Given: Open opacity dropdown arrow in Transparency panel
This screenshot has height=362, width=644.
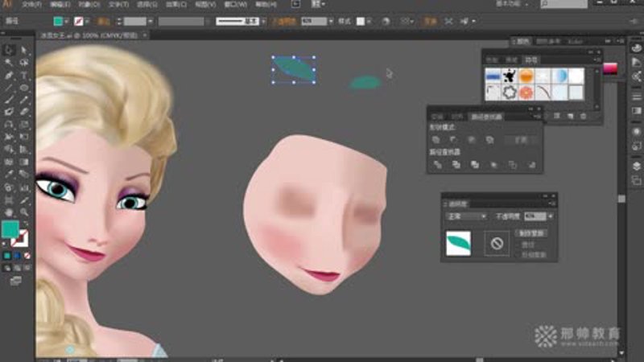Looking at the screenshot, I should click(x=551, y=216).
